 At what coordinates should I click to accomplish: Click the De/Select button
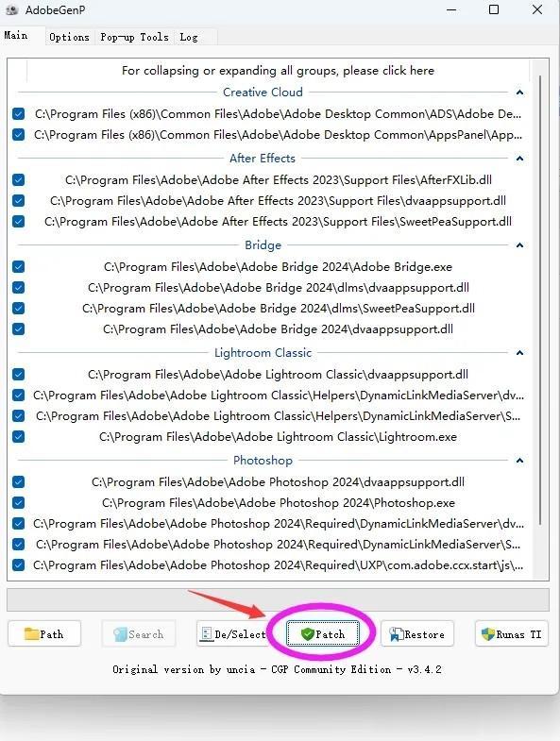tap(232, 633)
